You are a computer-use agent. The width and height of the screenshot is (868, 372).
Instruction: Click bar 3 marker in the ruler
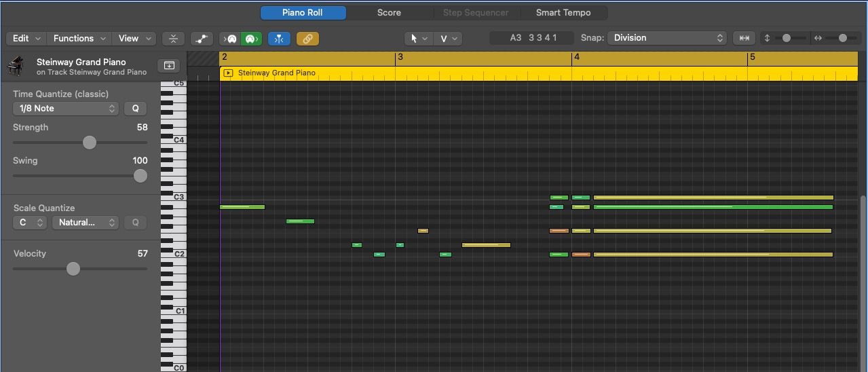pos(400,57)
